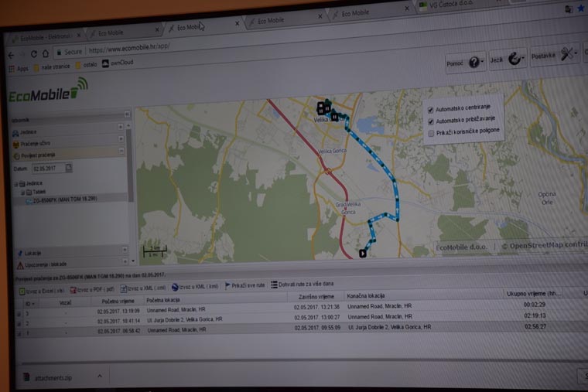Screen dimensions: 588x392
Task: Toggle the Automatsko centriranje checkbox
Action: (430, 110)
